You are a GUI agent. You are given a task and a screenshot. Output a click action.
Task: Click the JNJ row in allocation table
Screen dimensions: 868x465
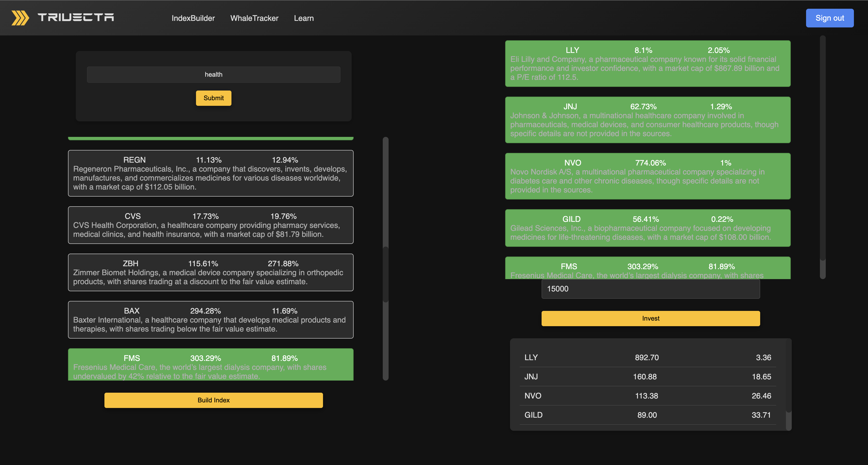647,376
